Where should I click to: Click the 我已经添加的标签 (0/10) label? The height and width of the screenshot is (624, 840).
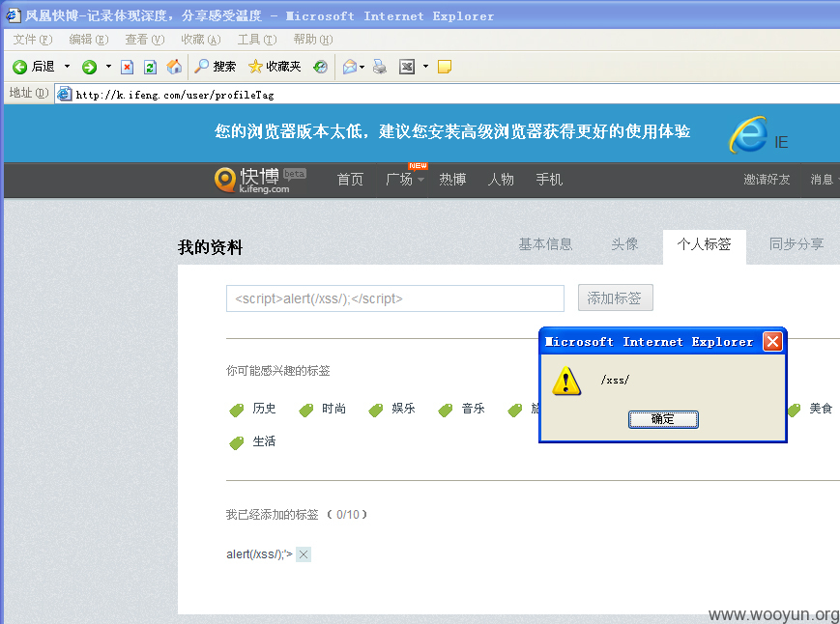point(296,514)
